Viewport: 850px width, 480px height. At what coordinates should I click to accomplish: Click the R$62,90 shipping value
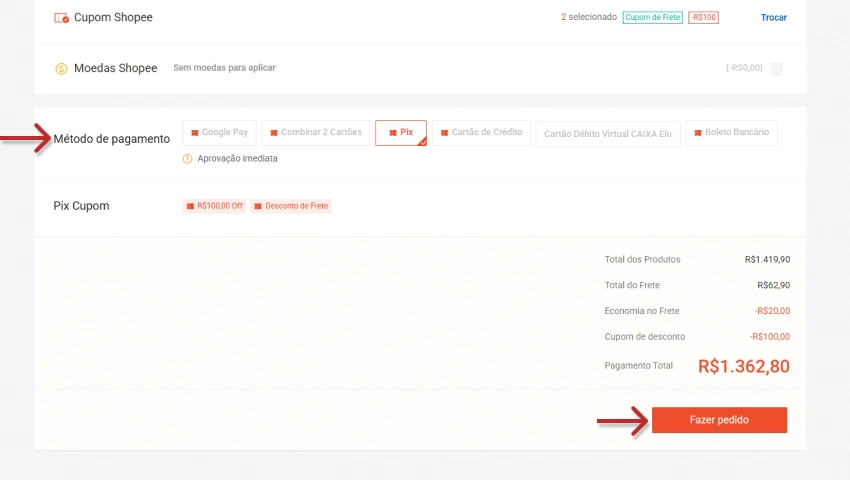point(774,285)
